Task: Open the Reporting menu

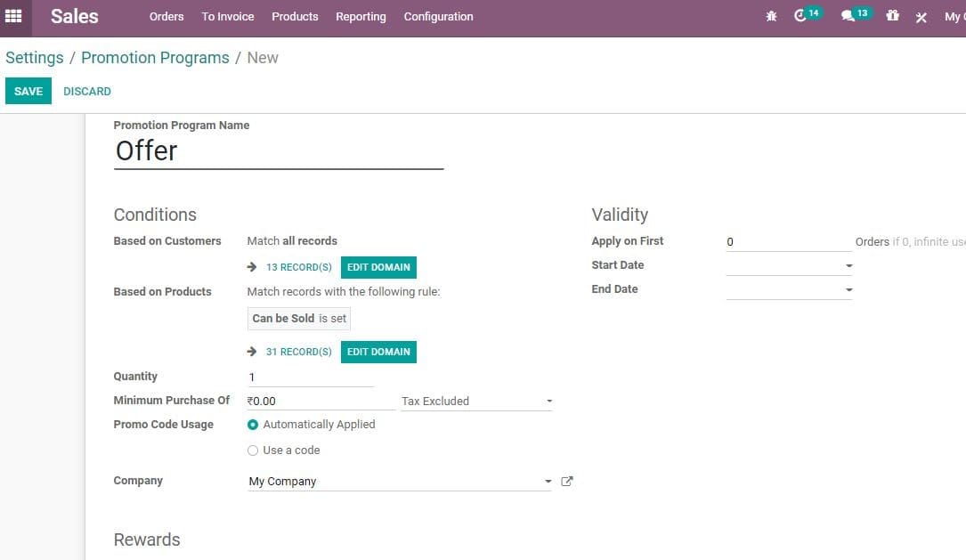Action: [361, 16]
